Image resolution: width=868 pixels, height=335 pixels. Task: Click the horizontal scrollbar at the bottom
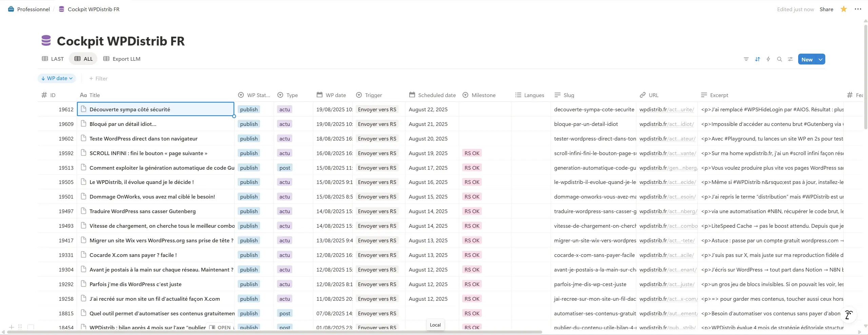(x=275, y=332)
